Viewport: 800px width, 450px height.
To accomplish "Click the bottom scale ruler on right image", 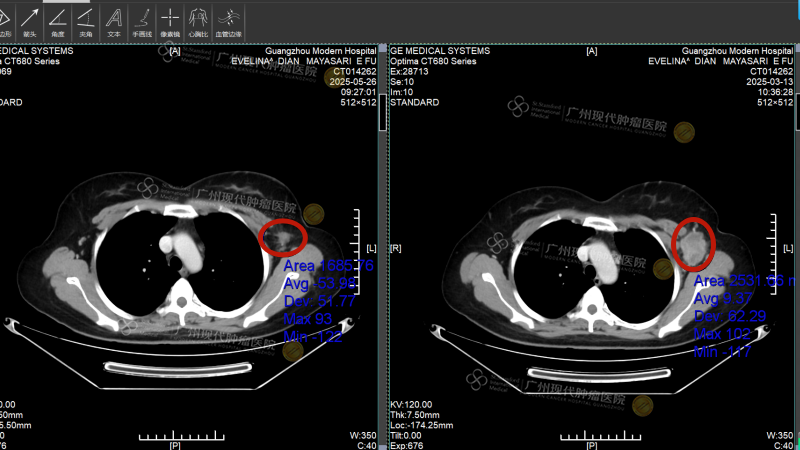I will pos(590,436).
